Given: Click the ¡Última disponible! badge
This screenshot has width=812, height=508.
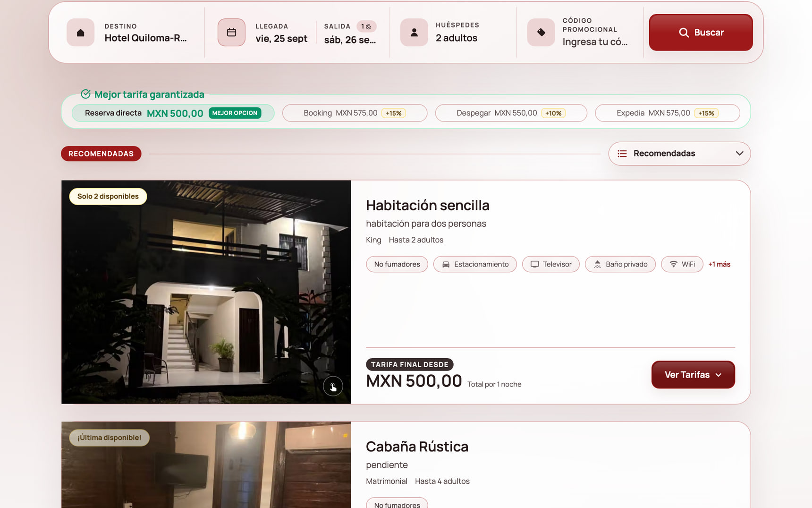Looking at the screenshot, I should point(110,438).
